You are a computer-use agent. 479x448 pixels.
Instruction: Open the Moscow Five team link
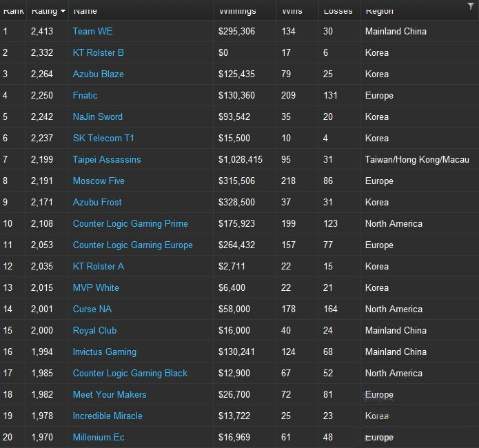pyautogui.click(x=99, y=181)
